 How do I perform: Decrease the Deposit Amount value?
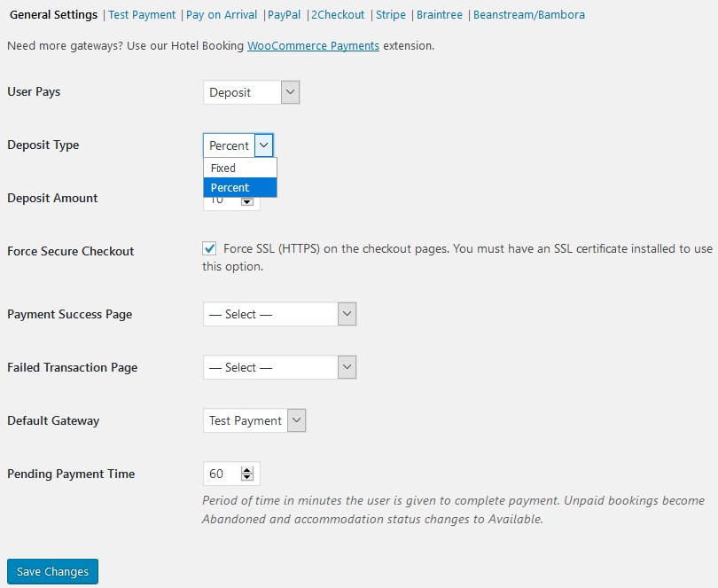pos(247,202)
